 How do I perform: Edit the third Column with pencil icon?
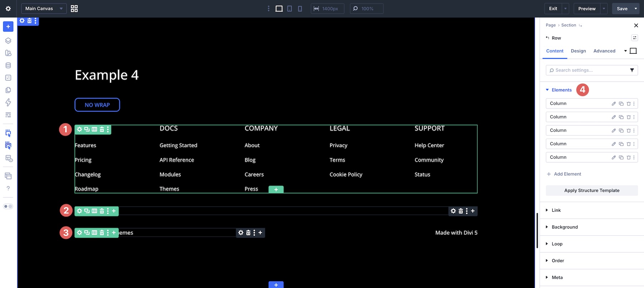(614, 130)
